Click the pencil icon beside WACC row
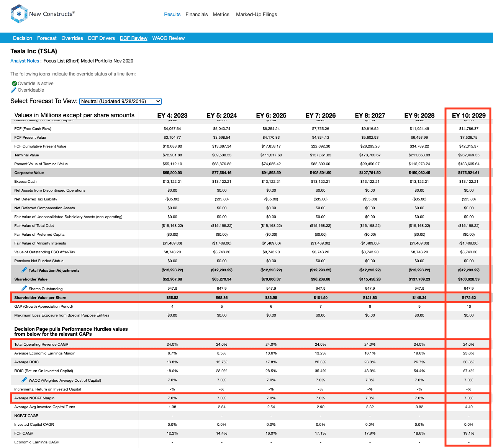 (x=24, y=380)
